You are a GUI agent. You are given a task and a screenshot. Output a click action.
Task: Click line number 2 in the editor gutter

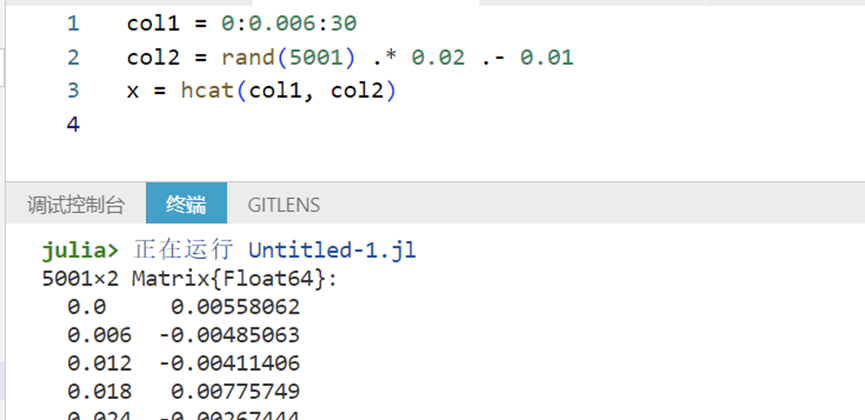73,57
